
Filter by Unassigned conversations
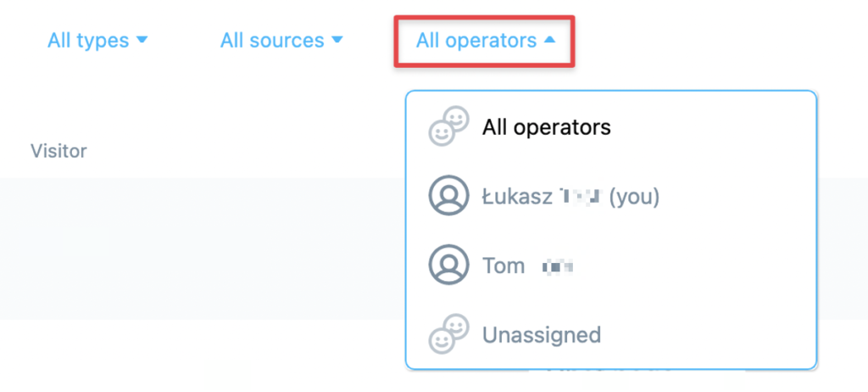pyautogui.click(x=611, y=334)
